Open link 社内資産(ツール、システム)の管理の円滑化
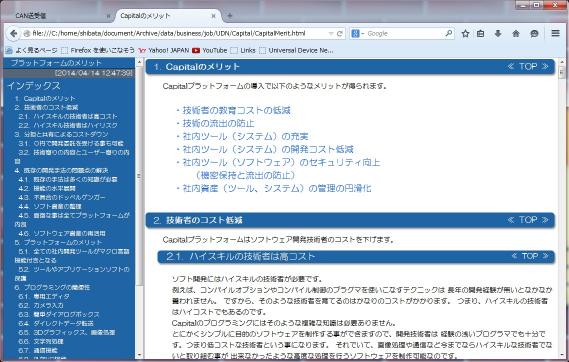 tap(277, 189)
